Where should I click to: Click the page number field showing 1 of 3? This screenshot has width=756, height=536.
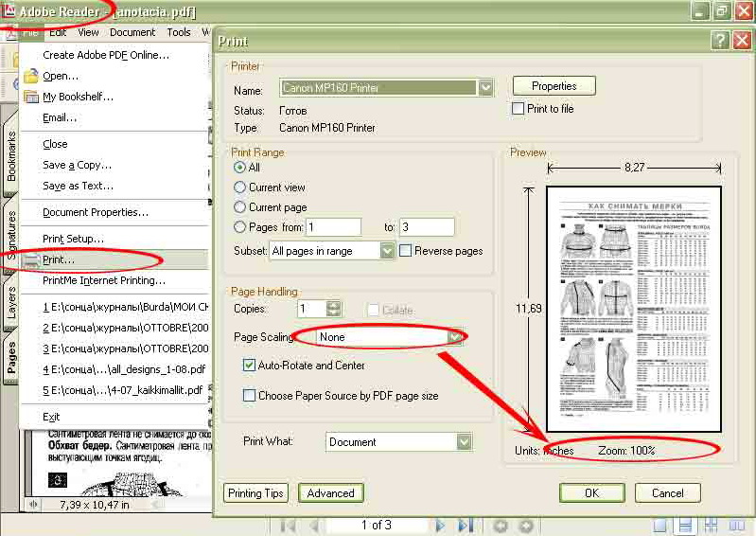click(377, 525)
